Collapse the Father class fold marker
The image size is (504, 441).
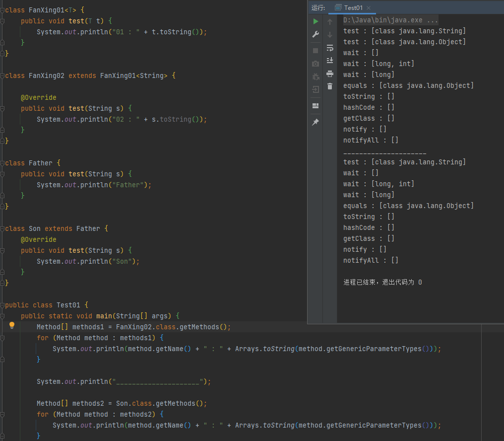tap(2, 163)
